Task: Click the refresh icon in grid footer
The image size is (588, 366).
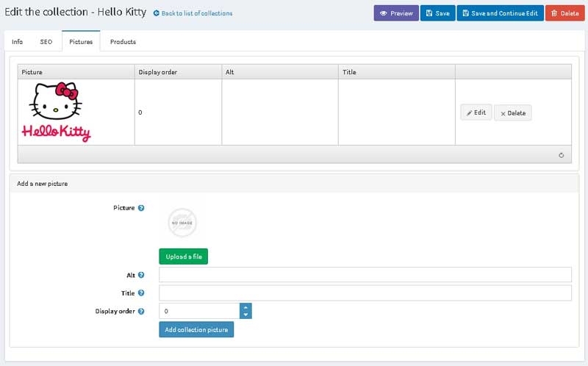Action: coord(561,155)
